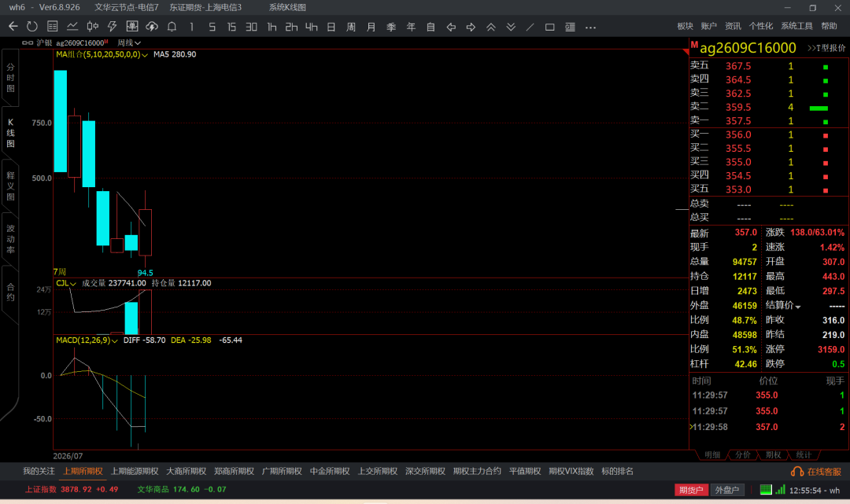Open the order ticket (单) icon
This screenshot has width=850, height=504.
[x=131, y=27]
